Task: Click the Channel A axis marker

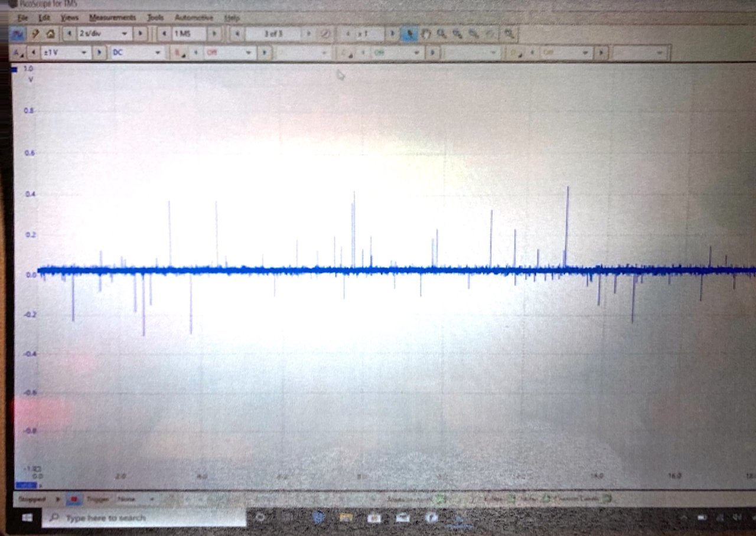Action: coord(15,70)
